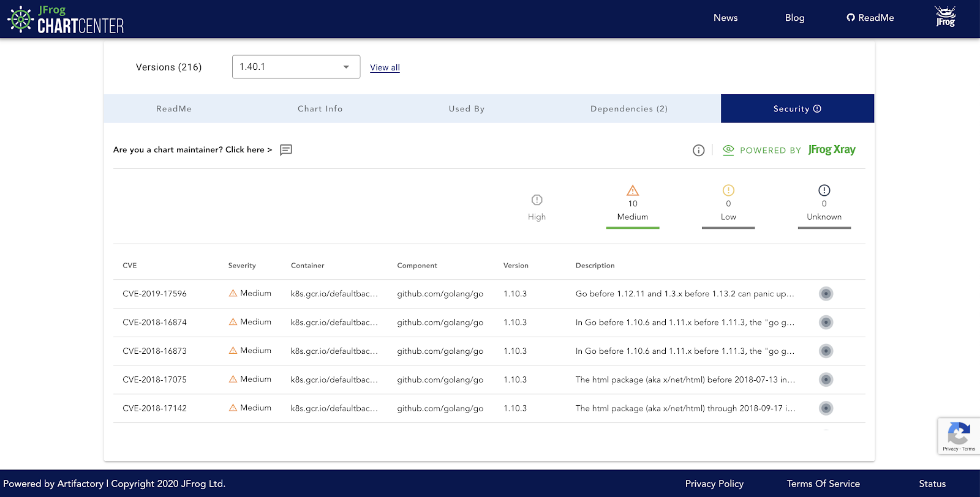Open the JFrog Xray logo link
Image resolution: width=980 pixels, height=497 pixels.
[831, 150]
